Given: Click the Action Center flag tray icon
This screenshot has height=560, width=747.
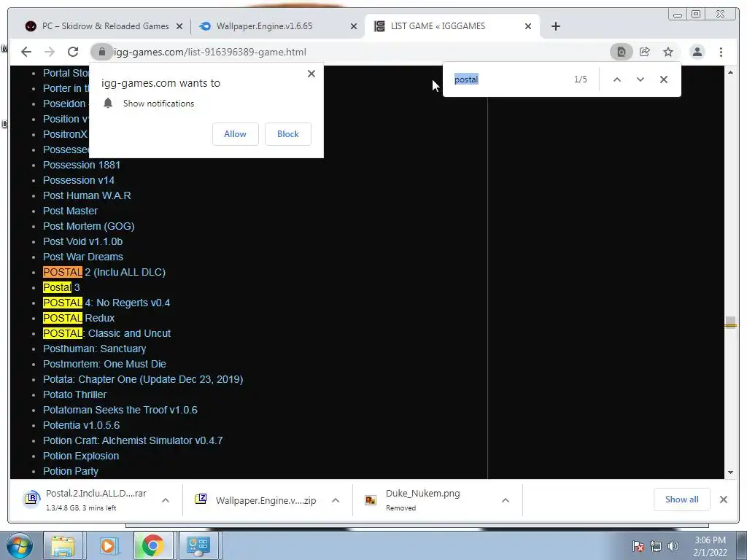Looking at the screenshot, I should 638,547.
